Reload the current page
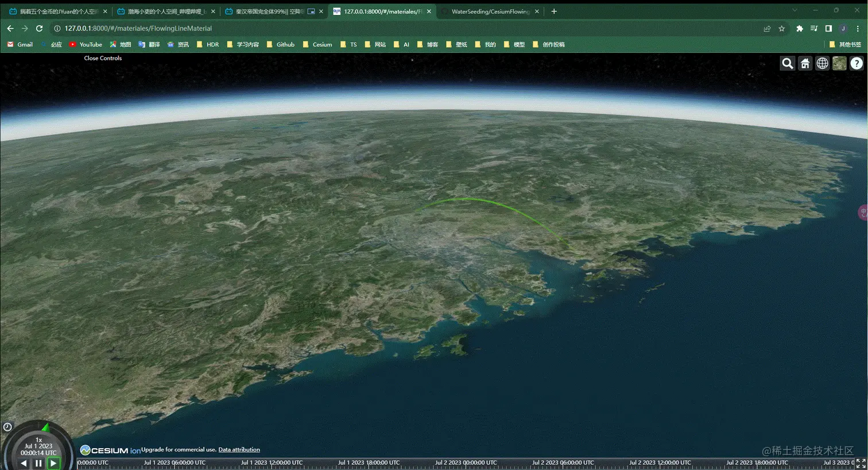Viewport: 868px width, 470px height. coord(39,28)
